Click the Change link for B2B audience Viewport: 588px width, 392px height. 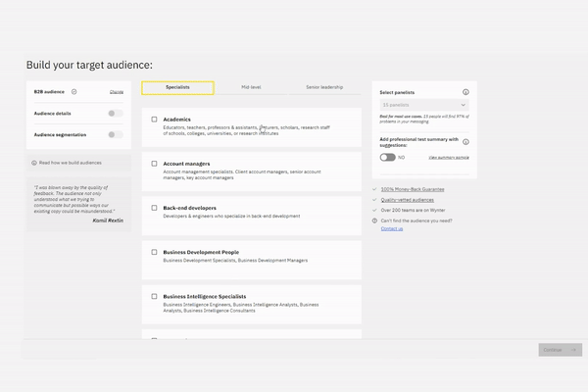click(117, 92)
